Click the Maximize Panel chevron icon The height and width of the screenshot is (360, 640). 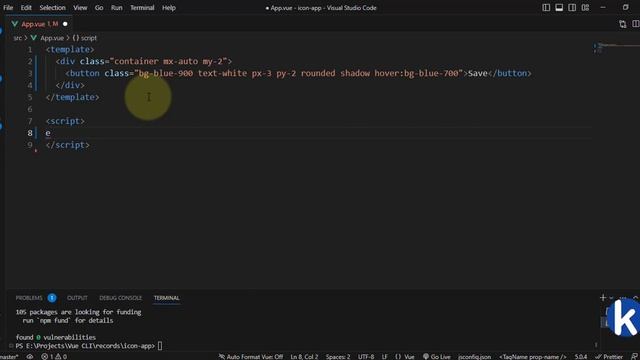pos(636,298)
